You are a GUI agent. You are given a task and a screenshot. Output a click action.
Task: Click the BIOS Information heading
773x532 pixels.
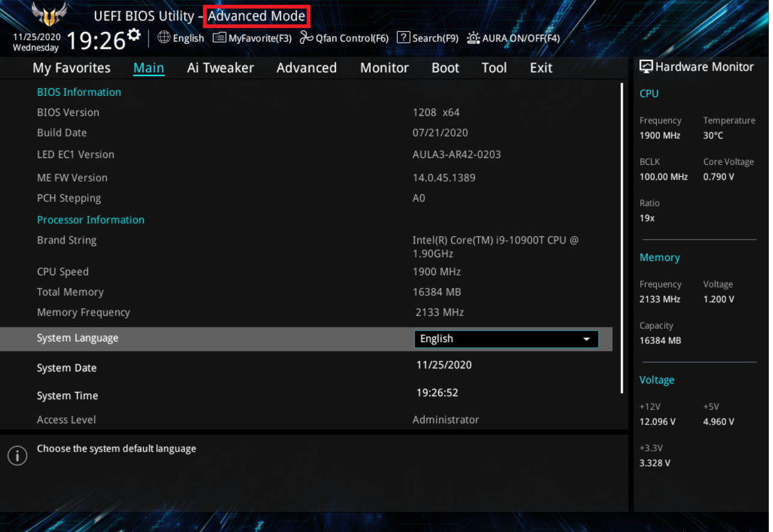point(79,92)
